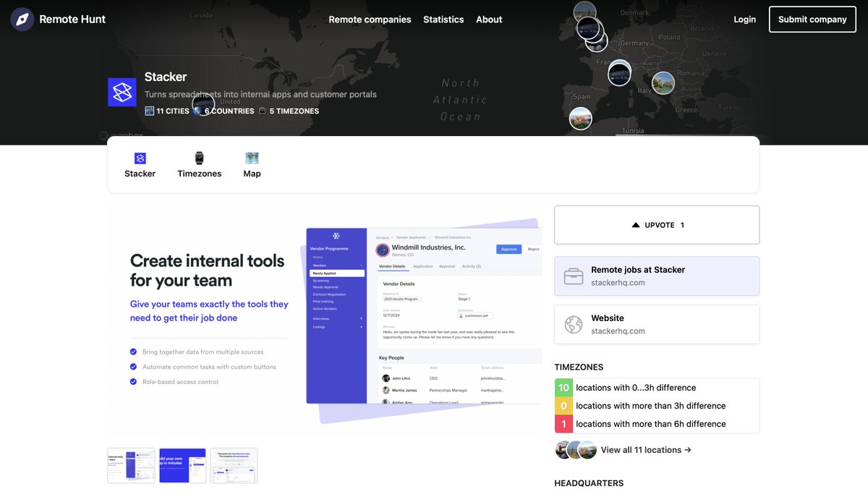
Task: Switch to the Map tab
Action: pos(252,165)
